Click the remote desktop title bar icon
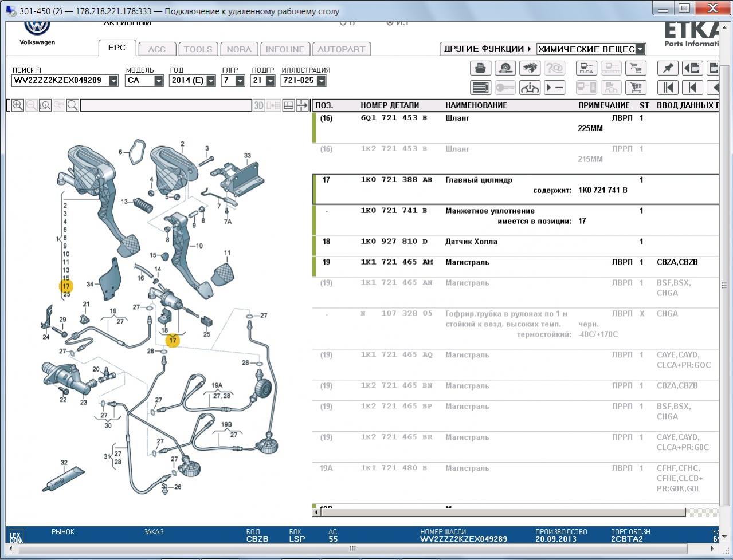733x560 pixels. [x=10, y=11]
